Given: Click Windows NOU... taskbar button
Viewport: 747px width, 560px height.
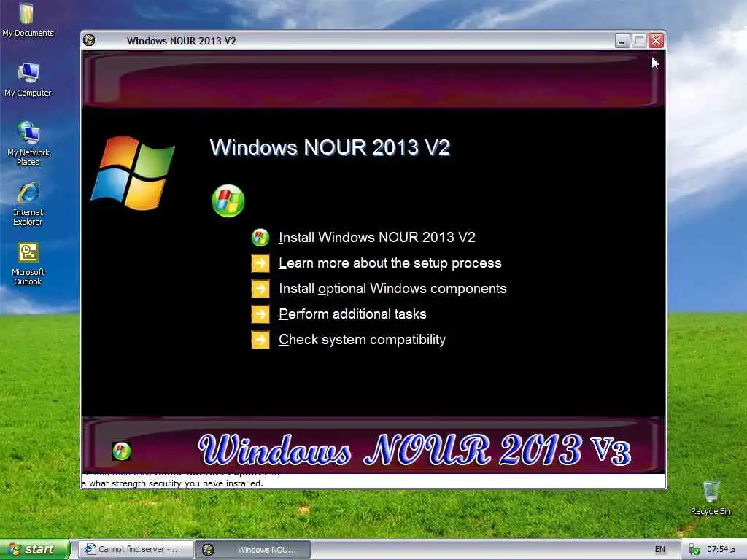Looking at the screenshot, I should tap(253, 550).
